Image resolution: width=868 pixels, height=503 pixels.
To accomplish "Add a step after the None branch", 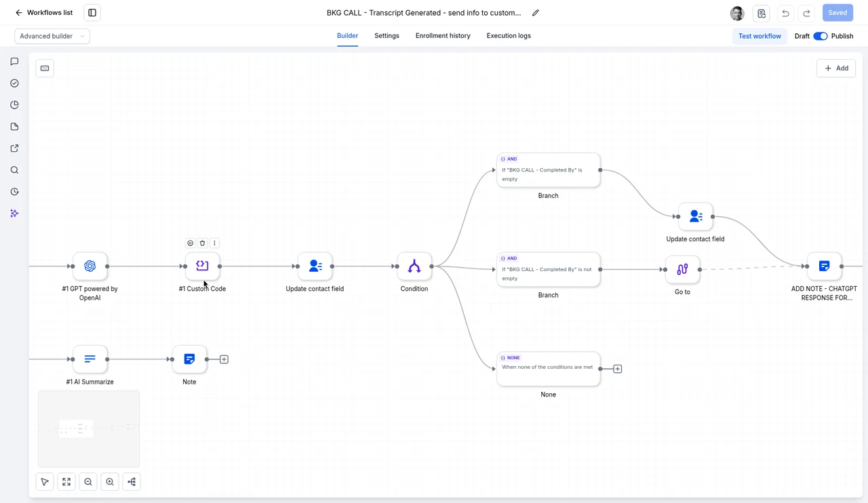I will tap(617, 369).
